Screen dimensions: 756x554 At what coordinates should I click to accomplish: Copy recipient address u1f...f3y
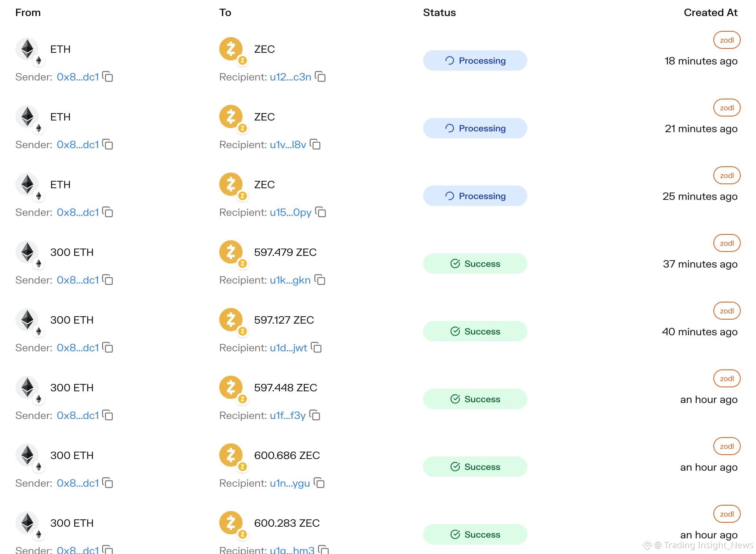tap(315, 415)
